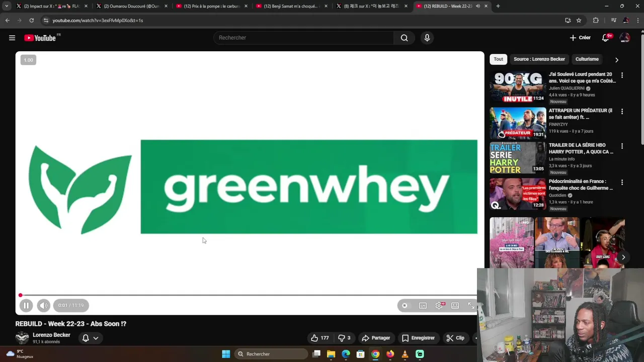Select the Source : Lorenzo Becker chip
Viewport: 644px width, 362px height.
tap(539, 59)
